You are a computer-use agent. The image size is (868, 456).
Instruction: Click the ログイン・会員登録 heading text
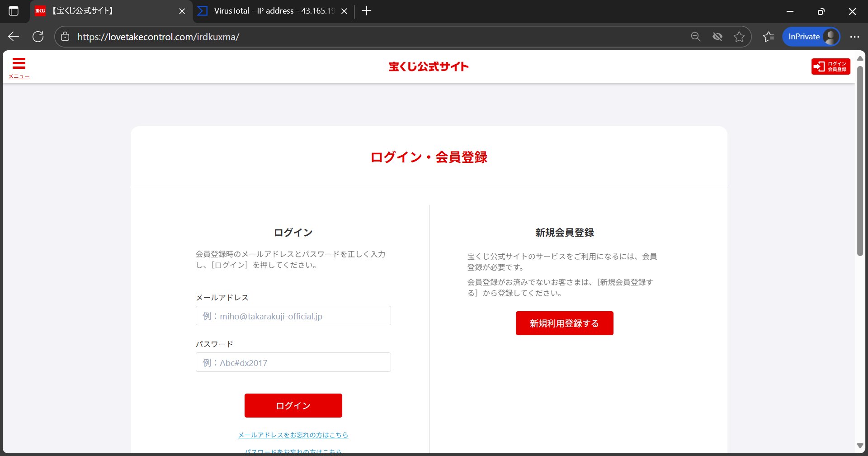[x=429, y=157]
